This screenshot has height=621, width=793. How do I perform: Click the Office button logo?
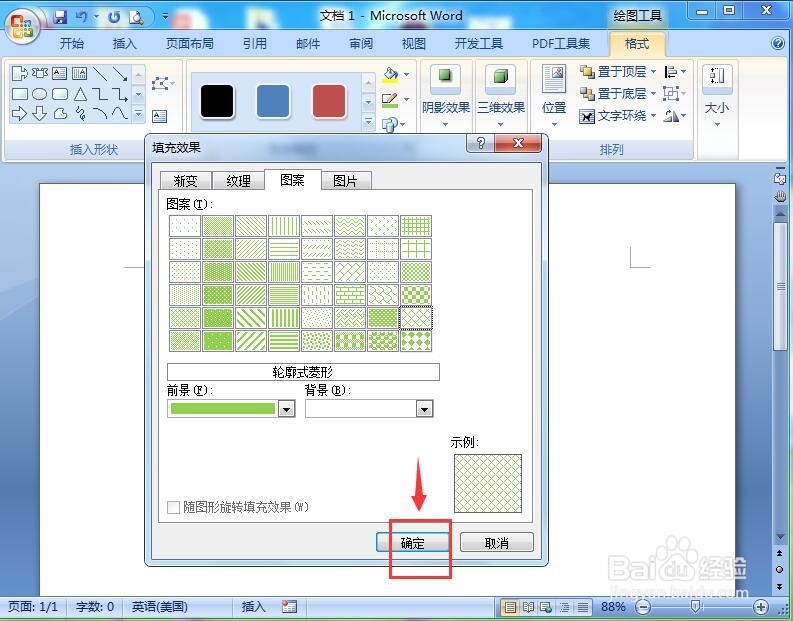pyautogui.click(x=23, y=24)
